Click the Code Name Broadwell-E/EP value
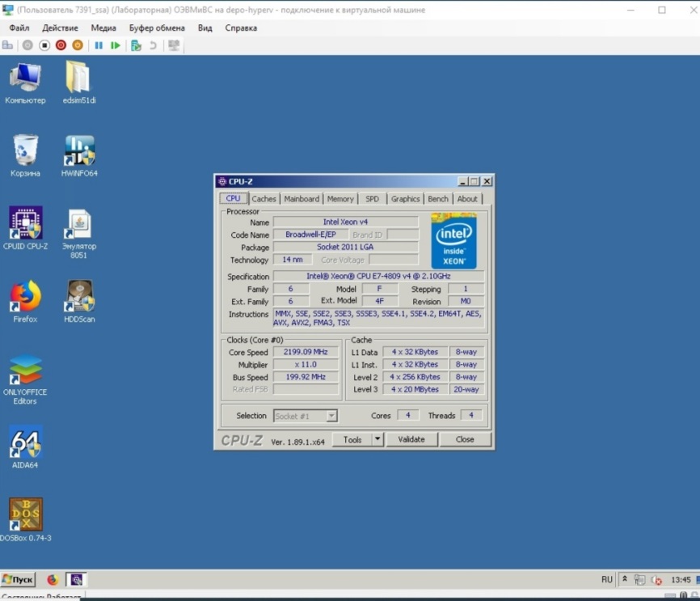The height and width of the screenshot is (601, 700). pos(310,235)
